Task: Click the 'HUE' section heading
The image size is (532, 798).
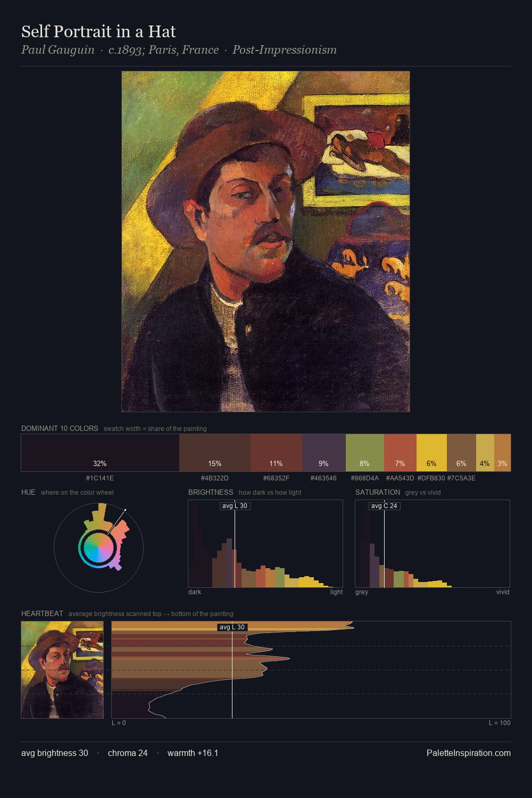Action: [x=28, y=492]
